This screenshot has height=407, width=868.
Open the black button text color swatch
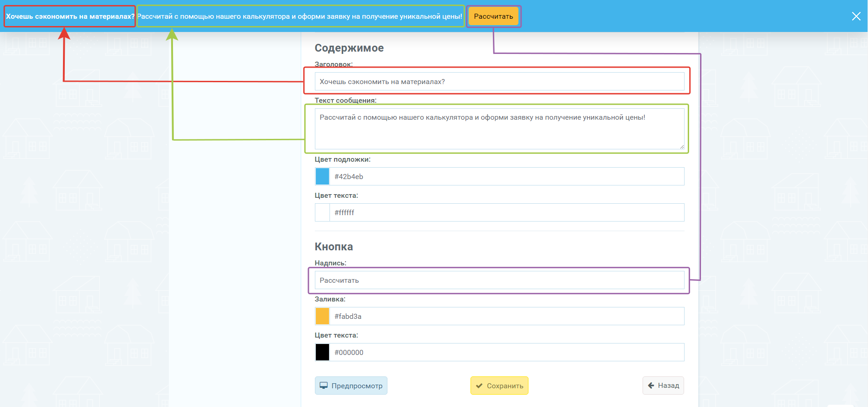pos(322,352)
